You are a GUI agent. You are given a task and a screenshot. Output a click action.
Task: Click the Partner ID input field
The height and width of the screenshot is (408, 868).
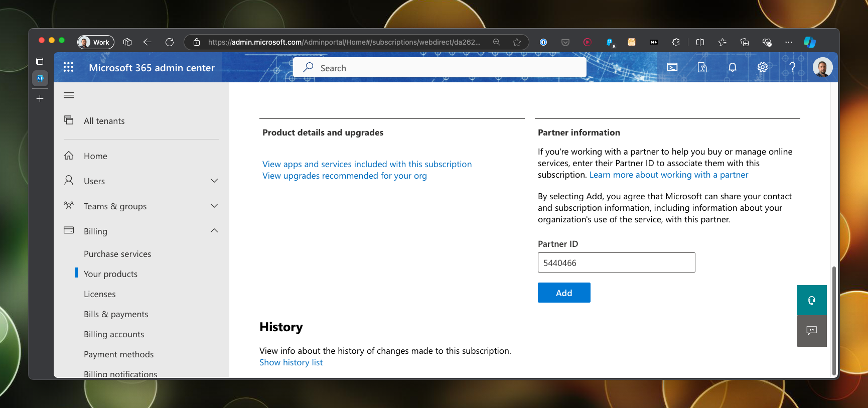click(x=616, y=262)
